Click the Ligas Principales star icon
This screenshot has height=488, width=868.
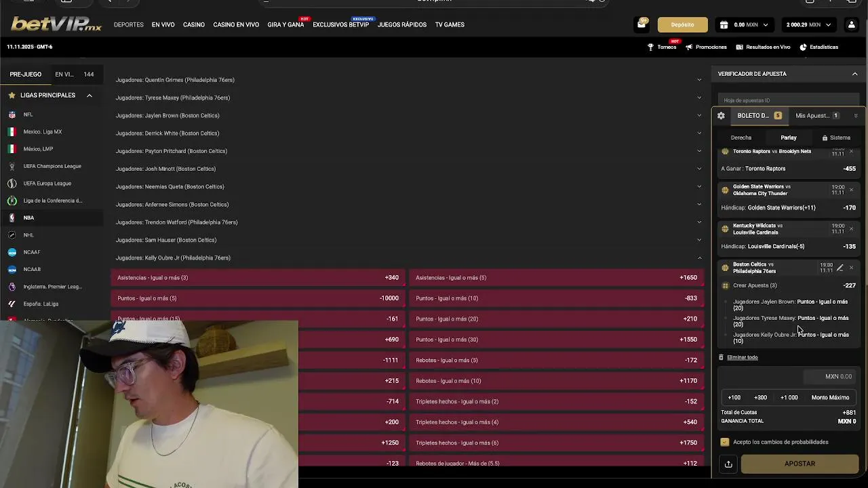click(12, 96)
